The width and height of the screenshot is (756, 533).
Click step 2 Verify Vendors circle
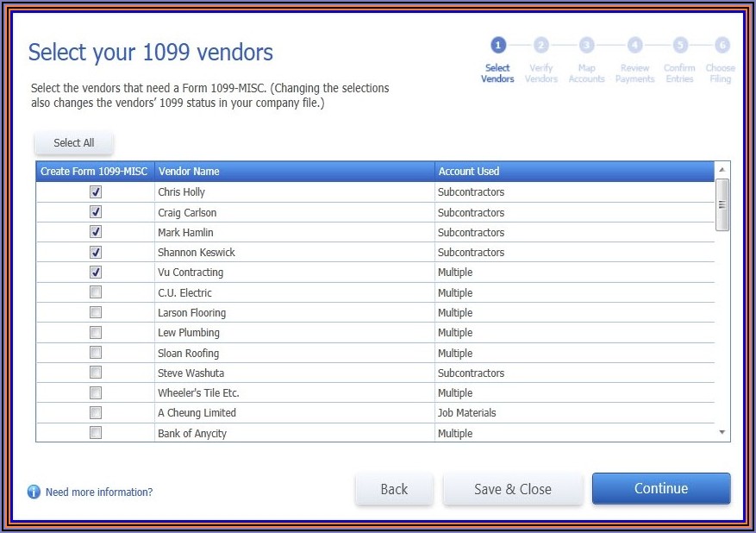click(x=541, y=45)
